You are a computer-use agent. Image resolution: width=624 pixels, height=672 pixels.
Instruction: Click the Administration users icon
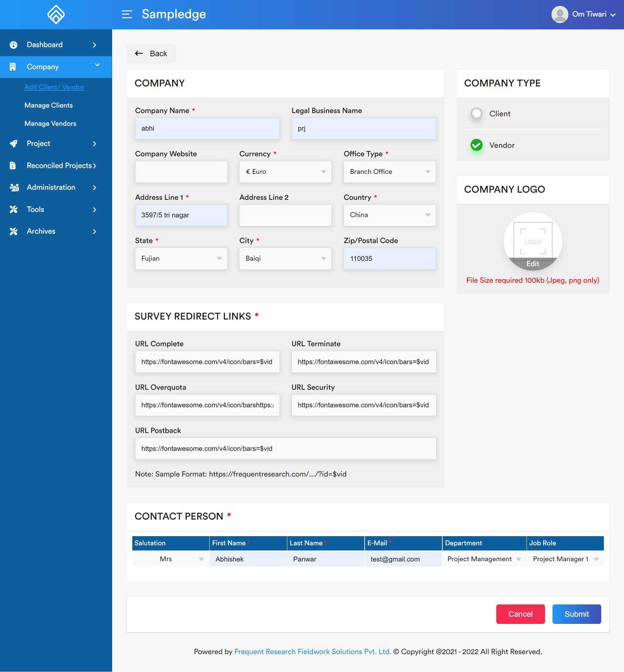(x=14, y=187)
